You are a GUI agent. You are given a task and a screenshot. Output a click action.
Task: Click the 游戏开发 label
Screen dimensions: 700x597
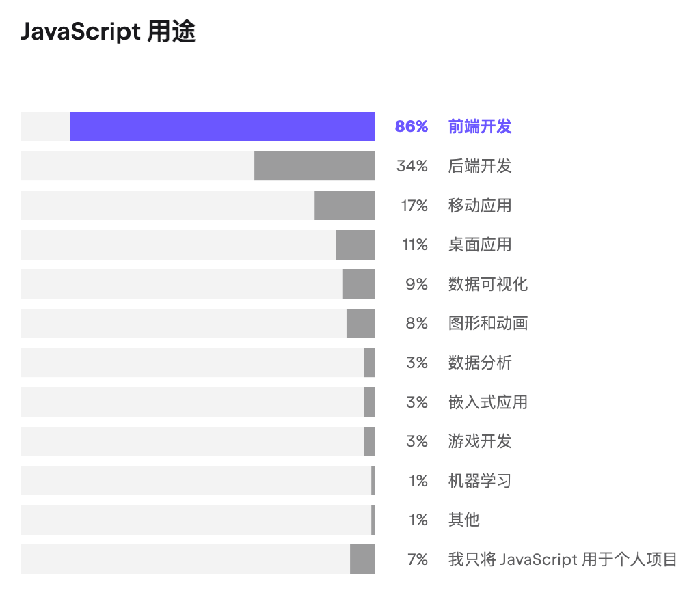coord(480,441)
